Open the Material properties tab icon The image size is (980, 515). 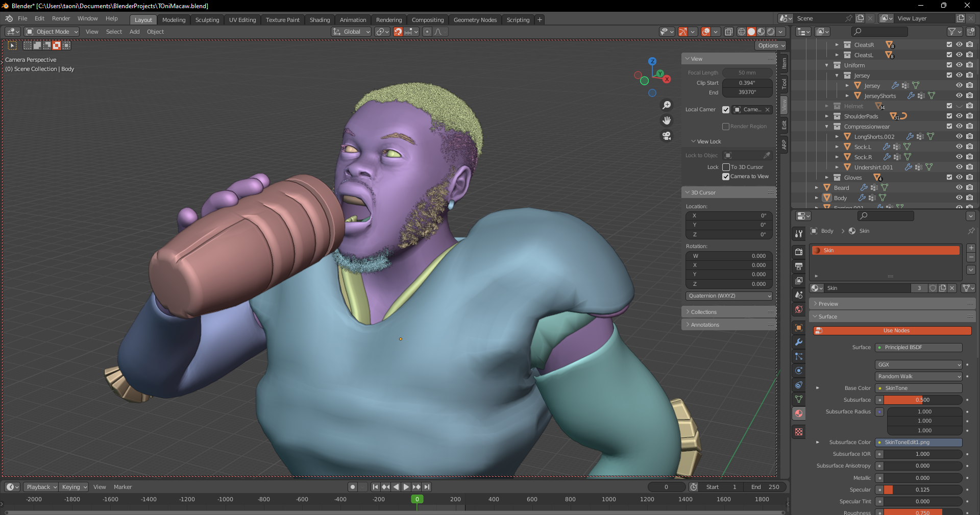coord(799,413)
